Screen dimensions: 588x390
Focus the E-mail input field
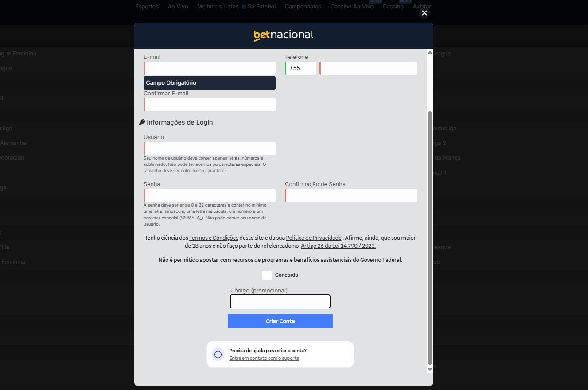[210, 68]
